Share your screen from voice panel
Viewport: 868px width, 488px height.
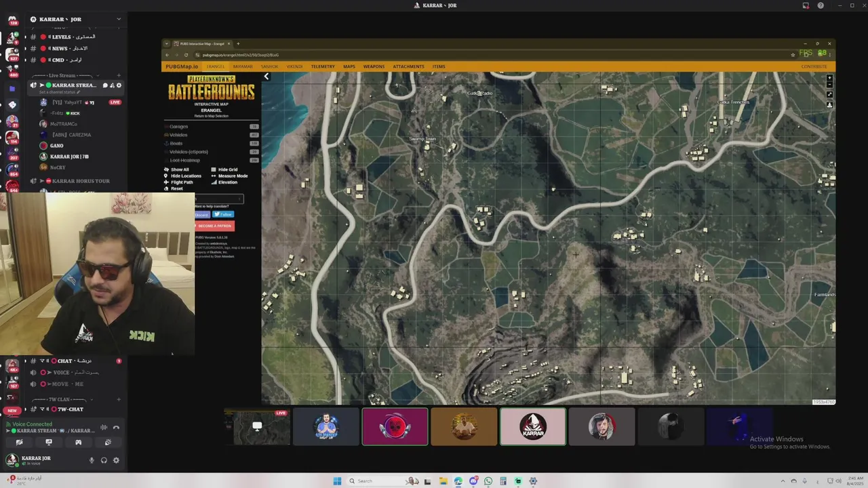point(49,442)
